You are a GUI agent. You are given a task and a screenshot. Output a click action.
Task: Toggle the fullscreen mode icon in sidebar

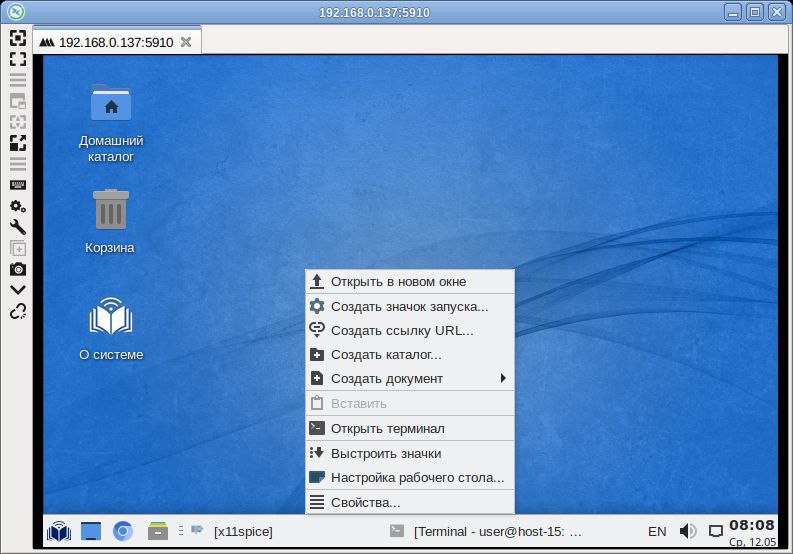[18, 59]
